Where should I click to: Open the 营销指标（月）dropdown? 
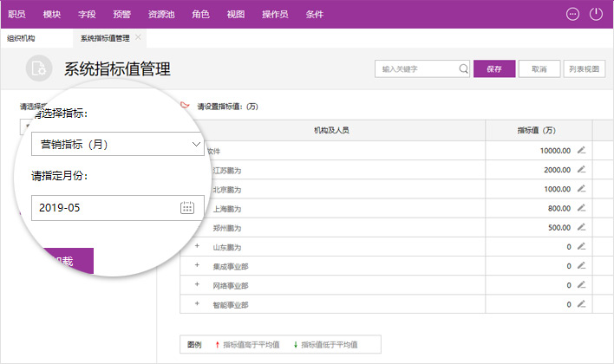tap(117, 144)
